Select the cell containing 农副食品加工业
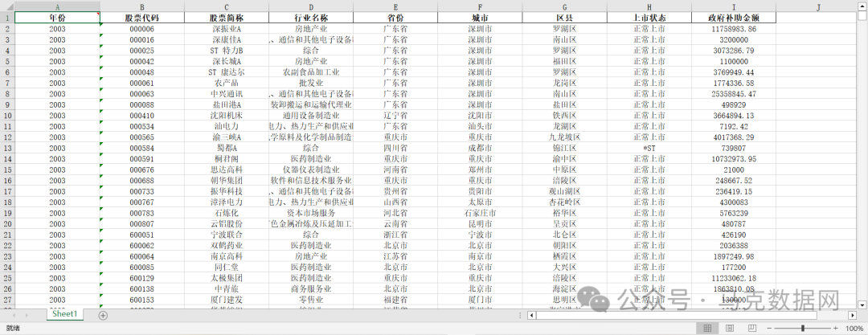868x335 pixels. pyautogui.click(x=311, y=72)
